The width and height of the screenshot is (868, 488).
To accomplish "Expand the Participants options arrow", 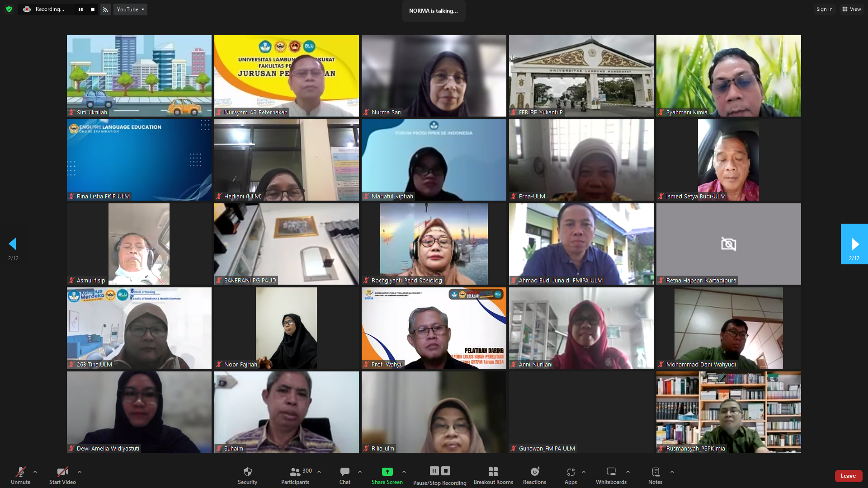I will [319, 472].
